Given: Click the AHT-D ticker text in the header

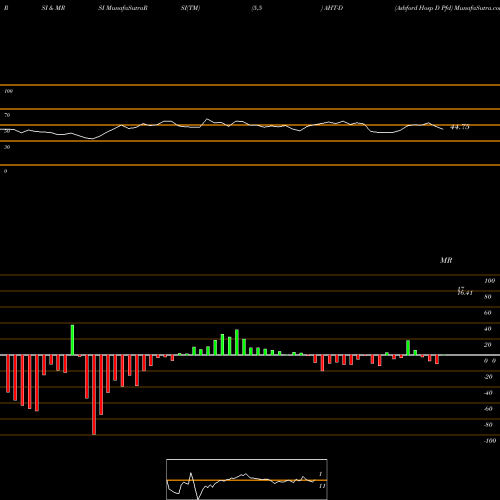Looking at the screenshot, I should tap(333, 8).
